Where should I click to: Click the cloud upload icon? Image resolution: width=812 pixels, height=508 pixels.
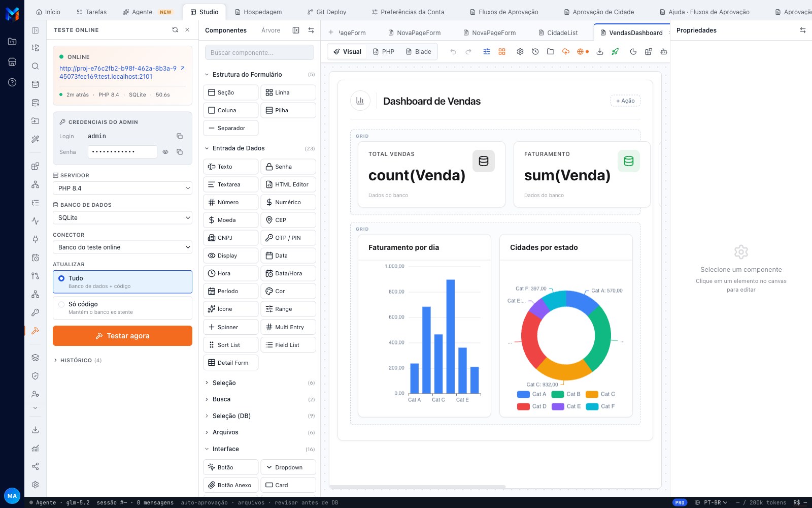tap(566, 52)
